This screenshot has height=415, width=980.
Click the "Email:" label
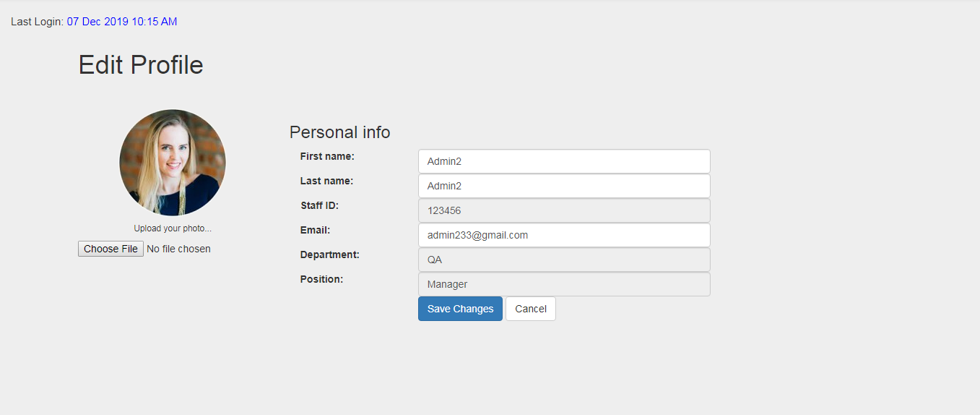(x=315, y=230)
